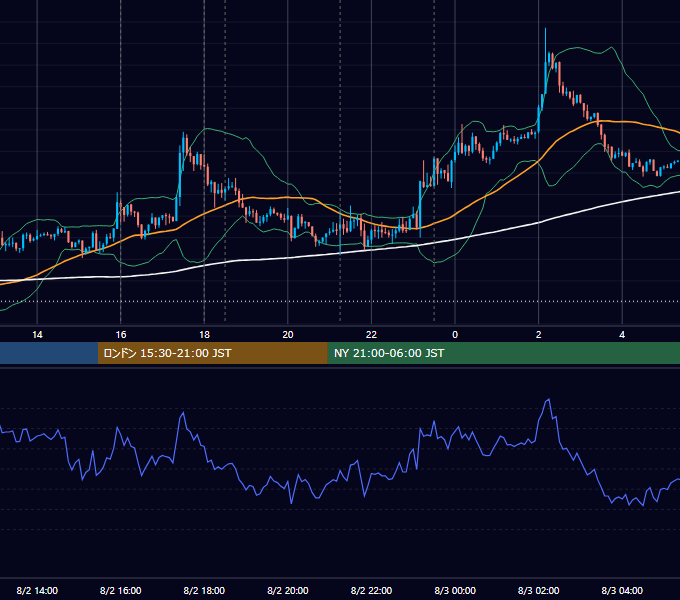Click the NY 21:00-06:00 JST session bar
Viewport: 680px width, 600px height.
click(503, 353)
